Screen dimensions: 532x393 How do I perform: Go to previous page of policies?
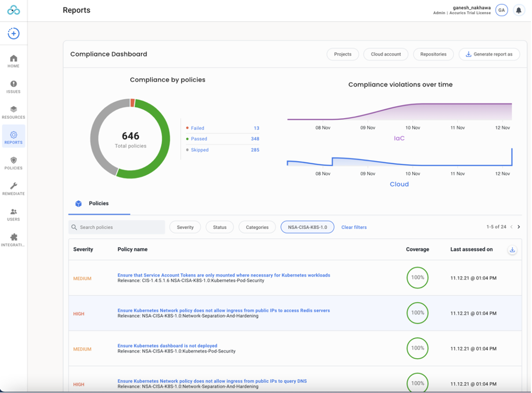(511, 227)
